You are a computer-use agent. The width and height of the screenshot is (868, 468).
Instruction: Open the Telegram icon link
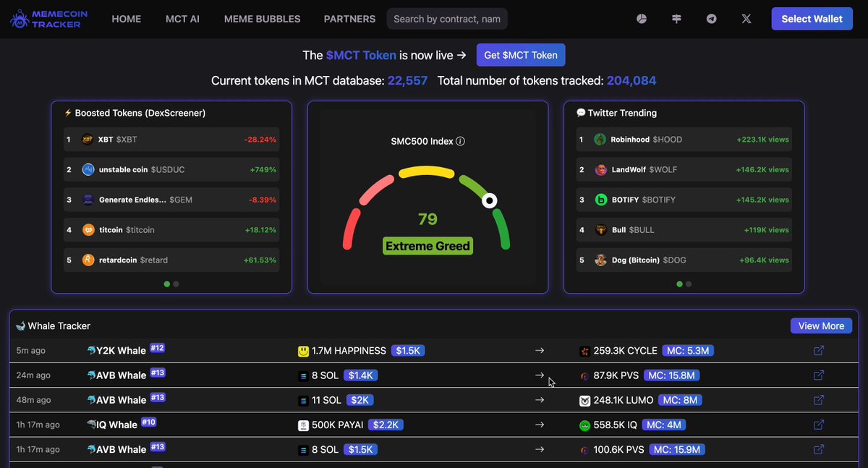point(712,19)
